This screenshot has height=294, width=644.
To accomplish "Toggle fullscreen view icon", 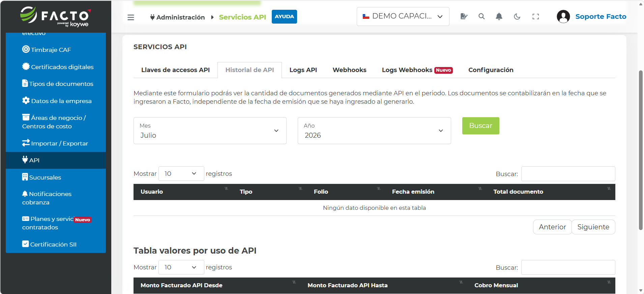I will (535, 17).
